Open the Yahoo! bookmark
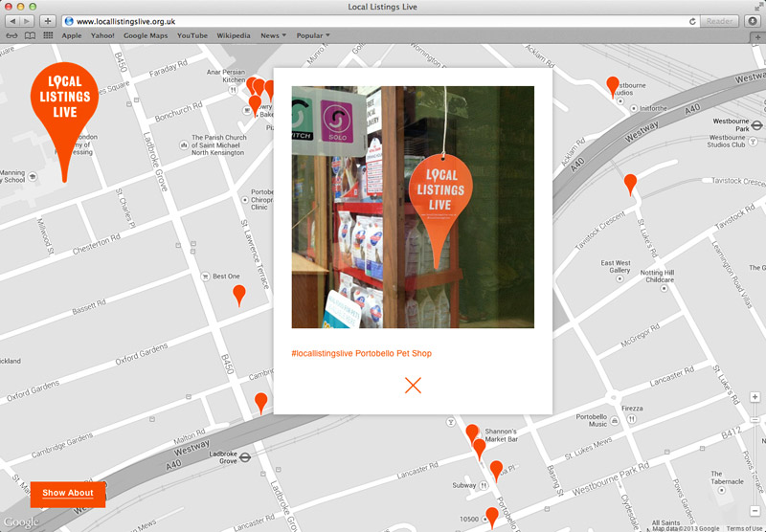The width and height of the screenshot is (766, 532). click(x=102, y=35)
